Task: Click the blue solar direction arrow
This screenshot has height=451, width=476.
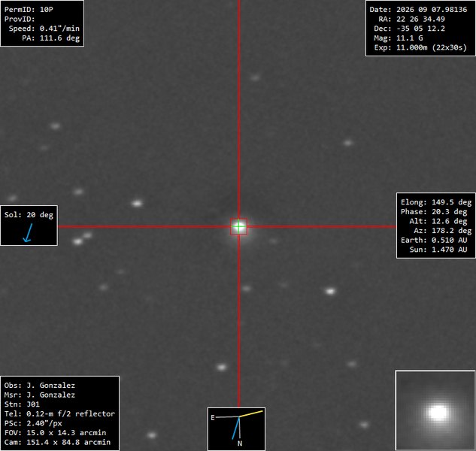Action: click(x=28, y=233)
